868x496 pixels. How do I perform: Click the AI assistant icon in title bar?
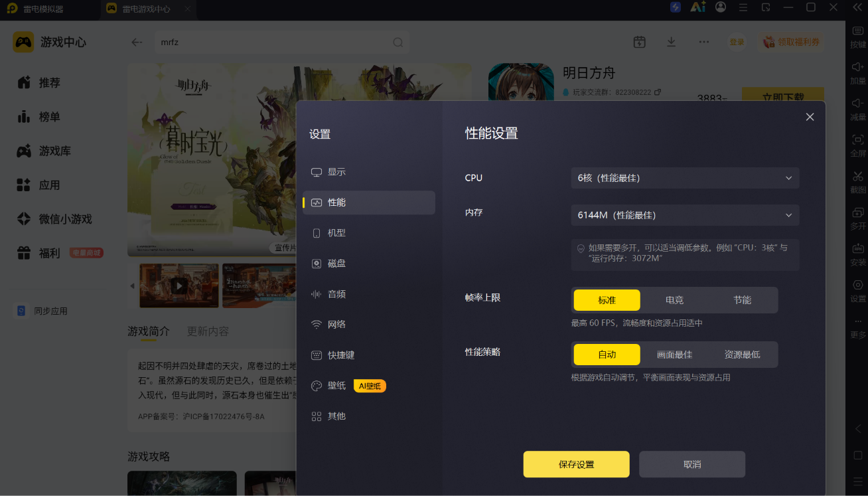click(x=697, y=7)
